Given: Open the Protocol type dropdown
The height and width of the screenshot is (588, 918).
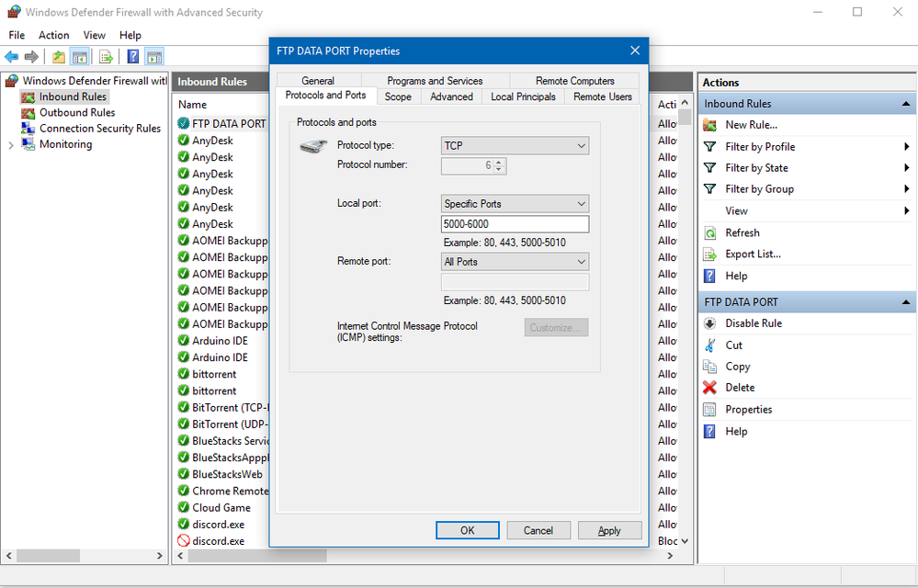Looking at the screenshot, I should 515,146.
